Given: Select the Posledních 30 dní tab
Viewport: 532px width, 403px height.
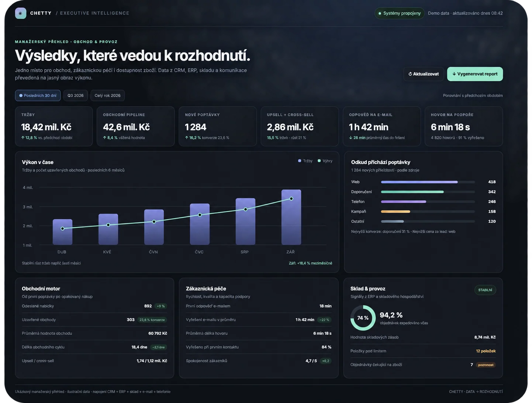Looking at the screenshot, I should 38,96.
